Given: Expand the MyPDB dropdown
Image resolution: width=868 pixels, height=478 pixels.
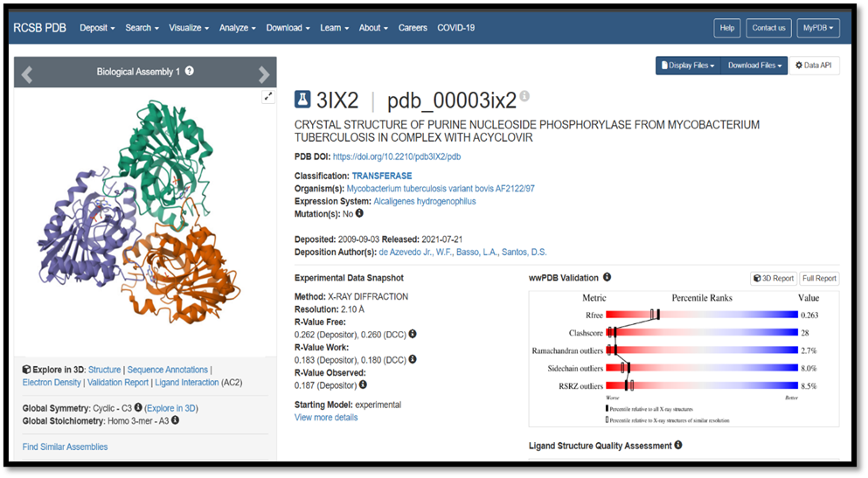Looking at the screenshot, I should click(818, 28).
